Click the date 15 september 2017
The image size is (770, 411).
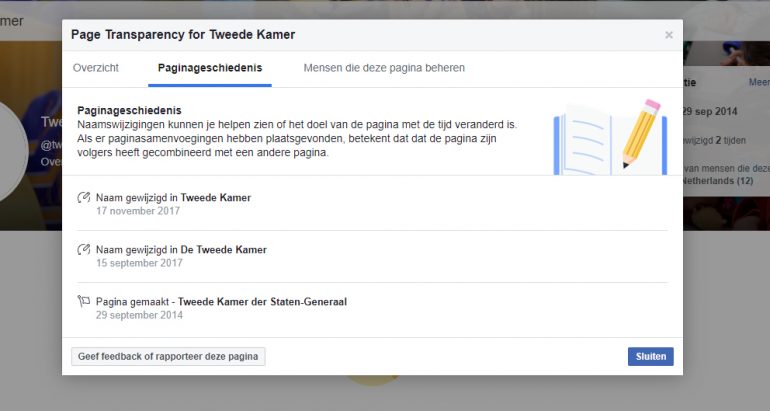coord(139,263)
